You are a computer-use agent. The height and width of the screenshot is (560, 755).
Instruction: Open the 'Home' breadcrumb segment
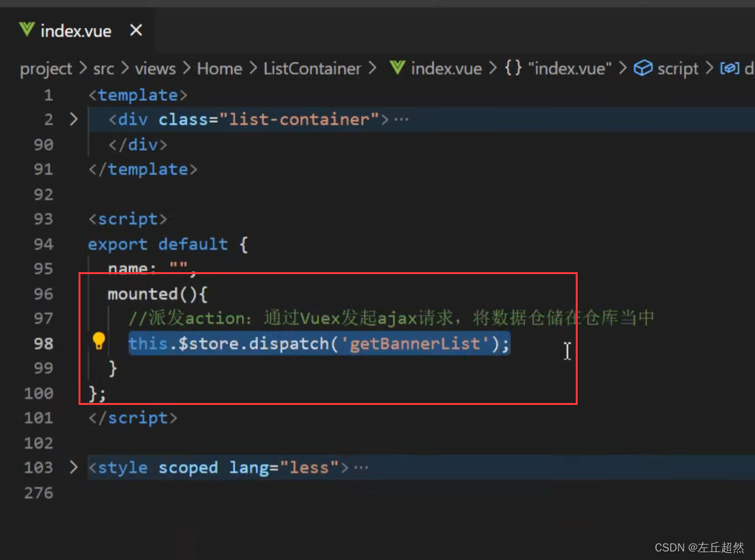coord(220,69)
